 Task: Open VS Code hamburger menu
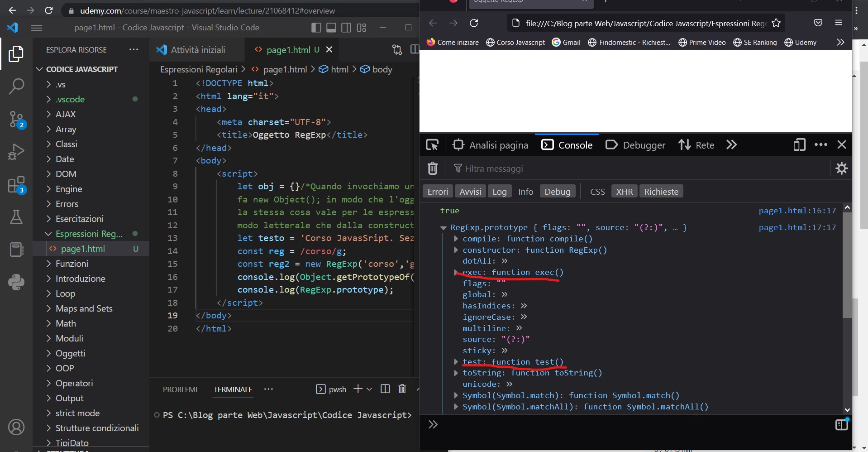37,28
